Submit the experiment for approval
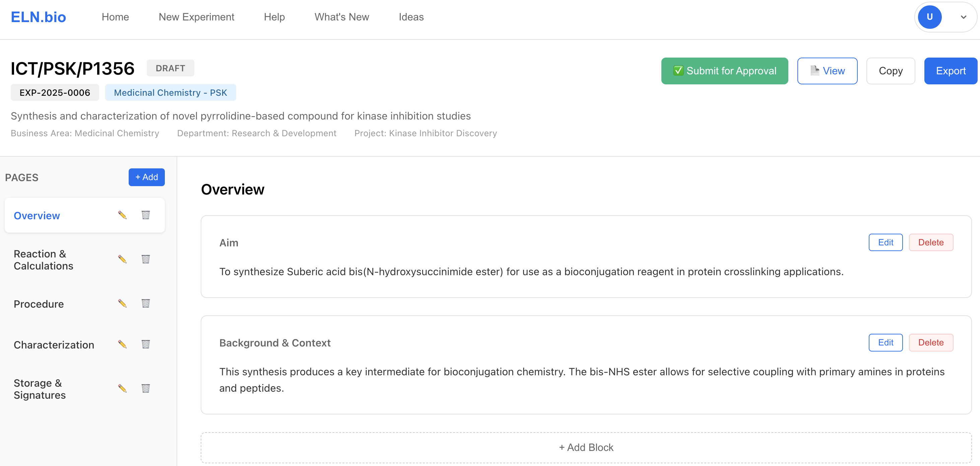 coord(724,71)
